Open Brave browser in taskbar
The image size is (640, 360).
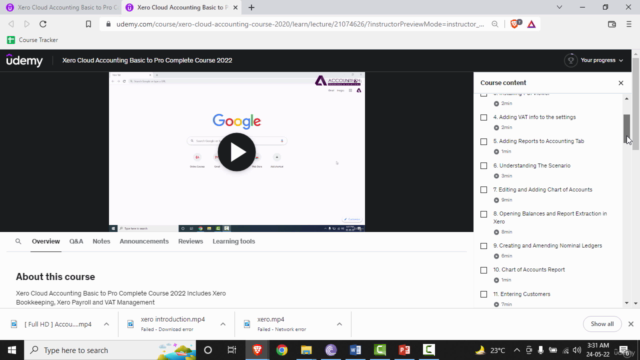click(257, 350)
